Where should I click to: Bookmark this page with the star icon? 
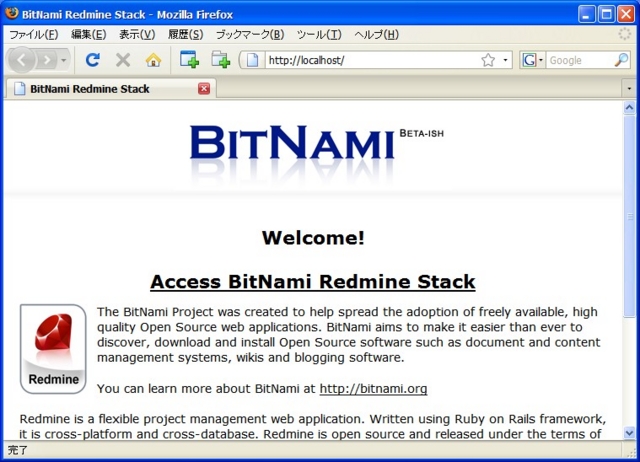[488, 60]
